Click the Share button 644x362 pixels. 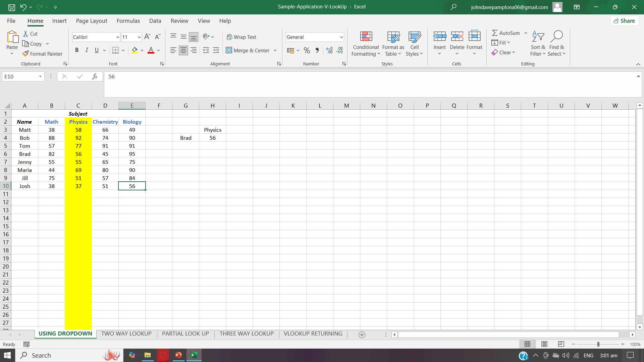624,21
